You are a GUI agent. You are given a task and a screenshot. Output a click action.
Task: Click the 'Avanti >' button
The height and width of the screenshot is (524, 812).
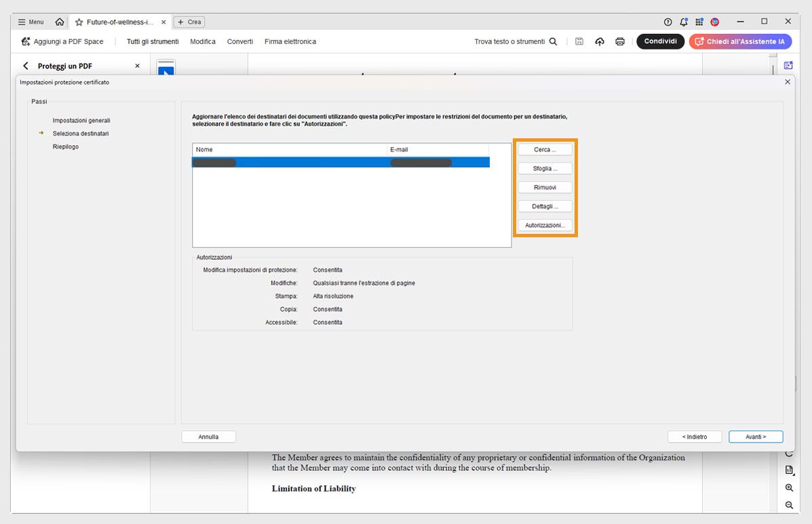755,437
